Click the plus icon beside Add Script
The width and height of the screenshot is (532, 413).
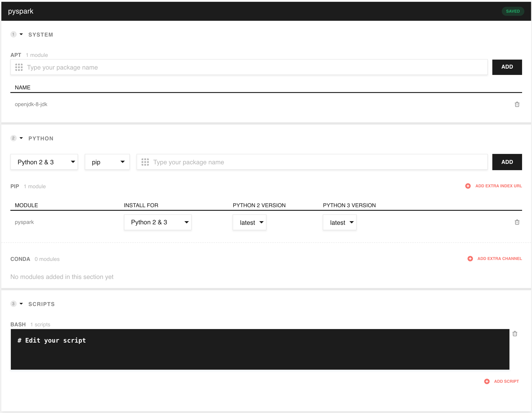(487, 381)
